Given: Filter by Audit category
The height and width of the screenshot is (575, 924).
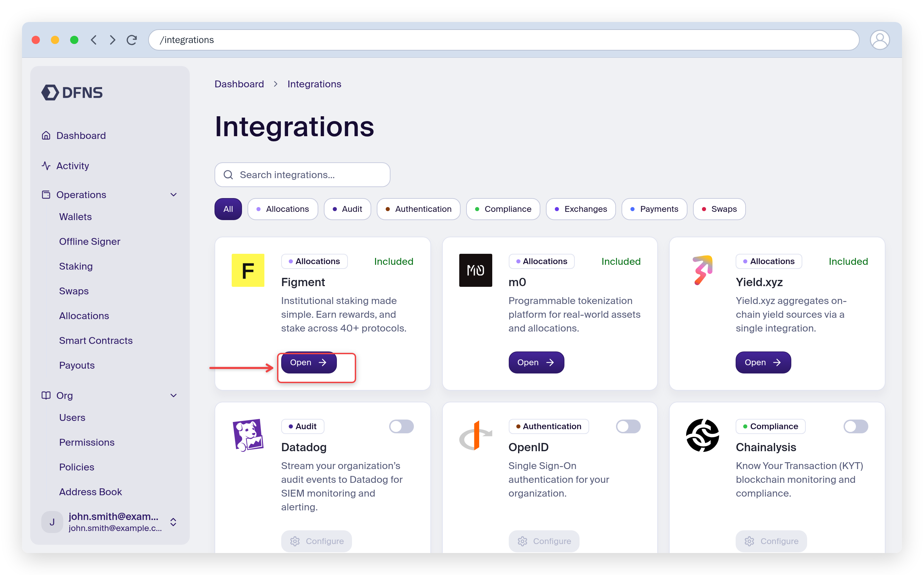Looking at the screenshot, I should pos(347,209).
